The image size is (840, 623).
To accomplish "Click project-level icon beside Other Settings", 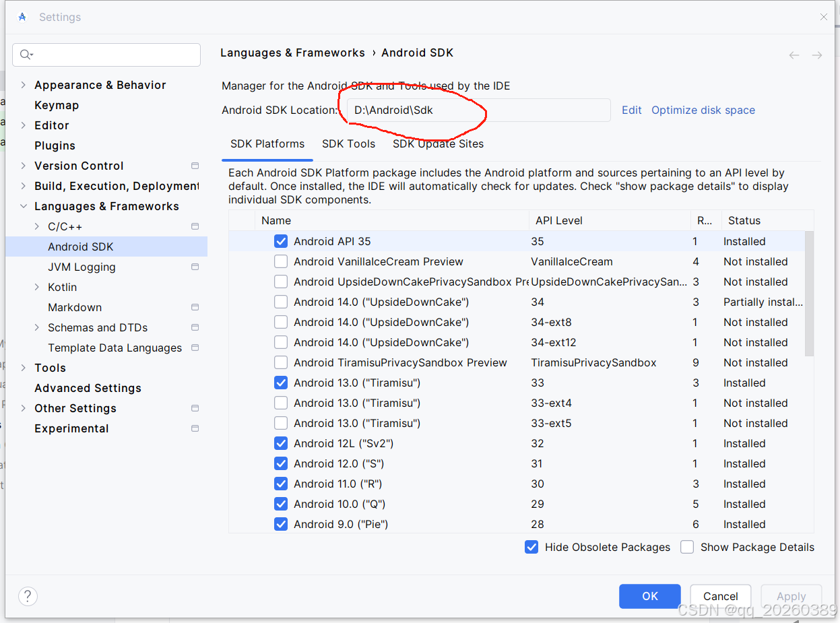I will point(195,408).
